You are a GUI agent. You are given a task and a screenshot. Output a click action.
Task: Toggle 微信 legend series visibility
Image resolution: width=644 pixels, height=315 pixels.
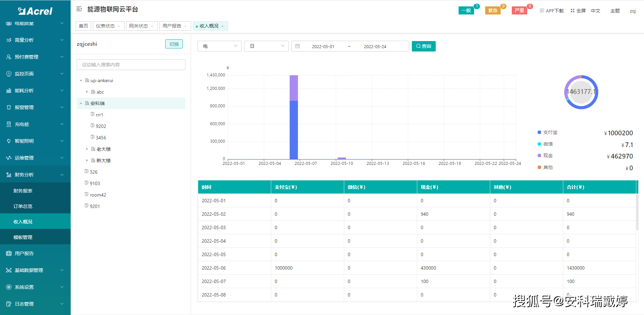[x=545, y=144]
